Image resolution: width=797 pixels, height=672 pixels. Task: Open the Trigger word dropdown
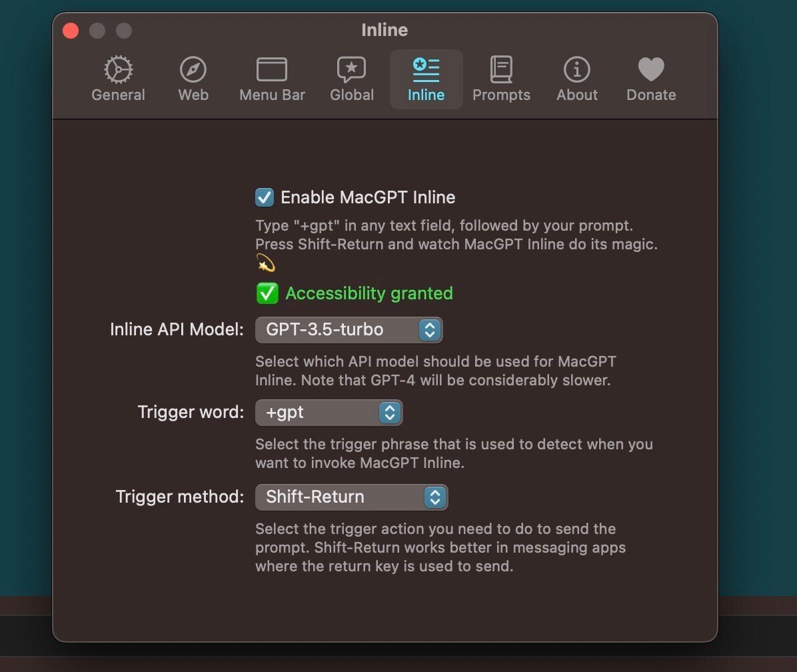pyautogui.click(x=329, y=412)
